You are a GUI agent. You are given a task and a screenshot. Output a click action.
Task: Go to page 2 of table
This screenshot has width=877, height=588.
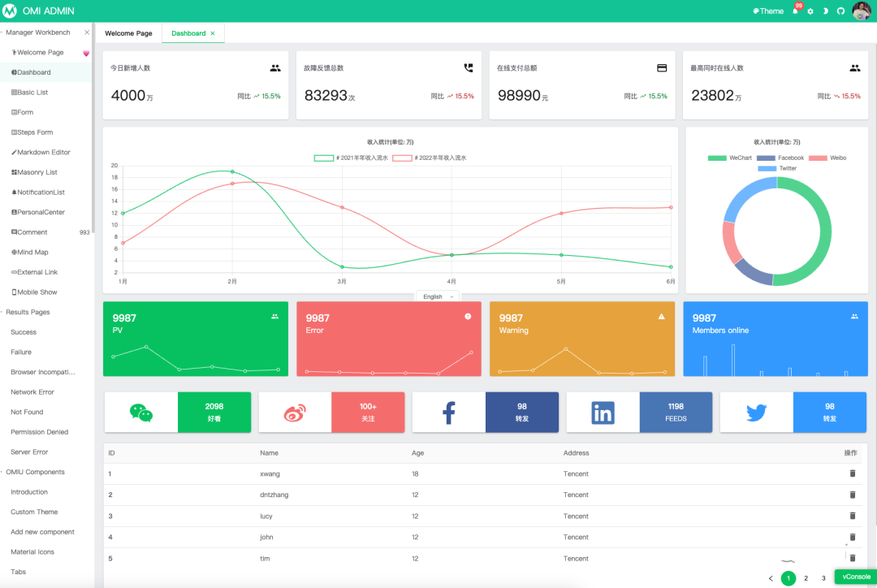pyautogui.click(x=806, y=578)
